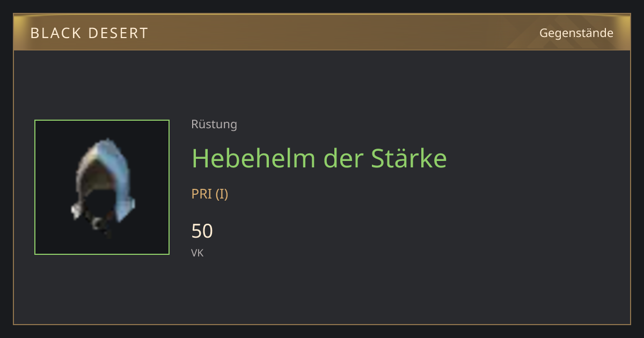Click the word der in the item name
Screen dimensions: 644x338
click(343, 158)
